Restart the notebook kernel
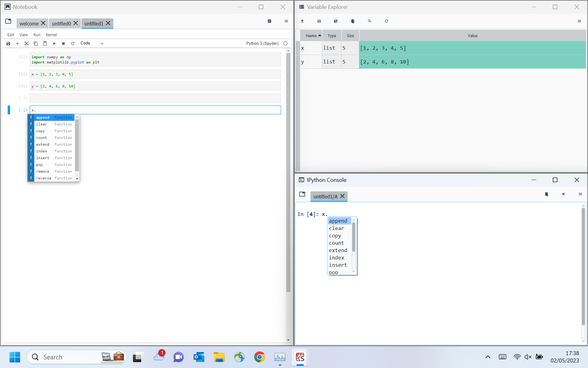The width and height of the screenshot is (588, 368). pos(73,44)
